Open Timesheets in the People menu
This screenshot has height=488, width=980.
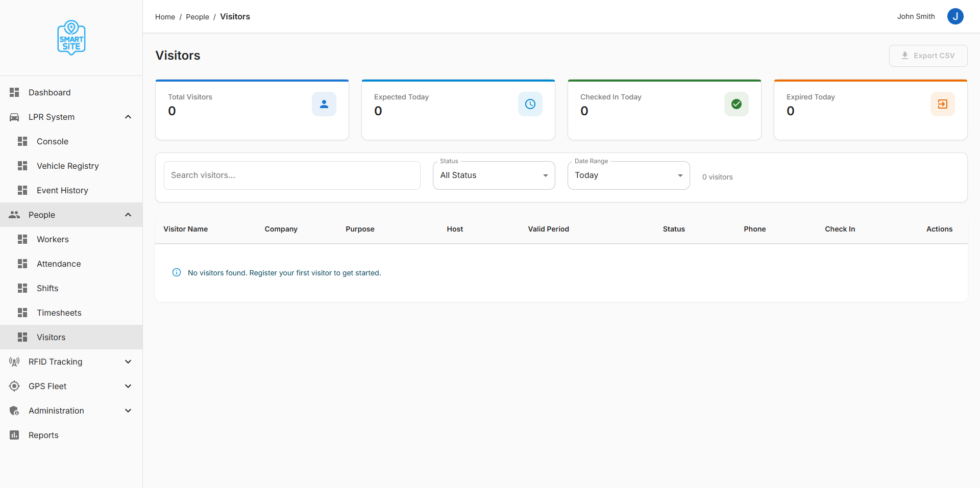coord(59,313)
